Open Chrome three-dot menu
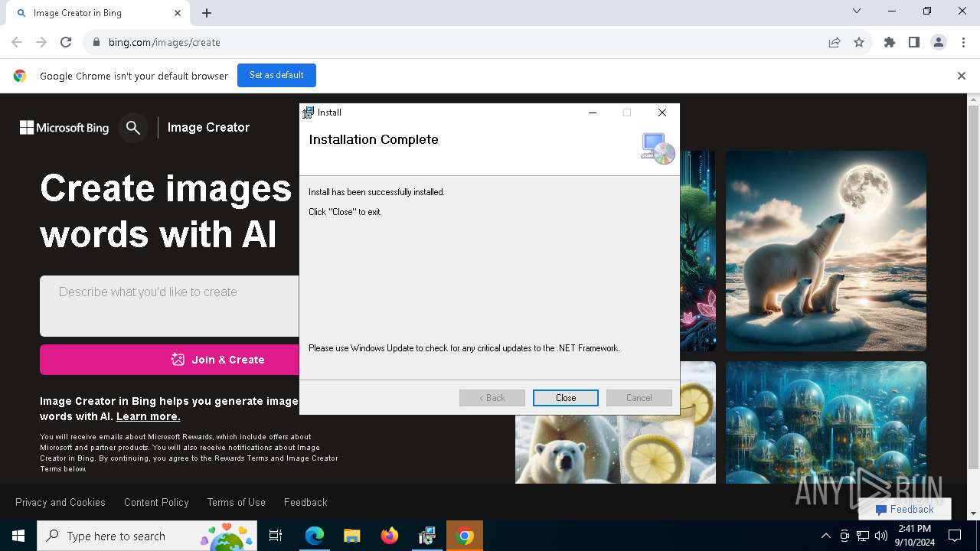The height and width of the screenshot is (551, 980). 963,43
